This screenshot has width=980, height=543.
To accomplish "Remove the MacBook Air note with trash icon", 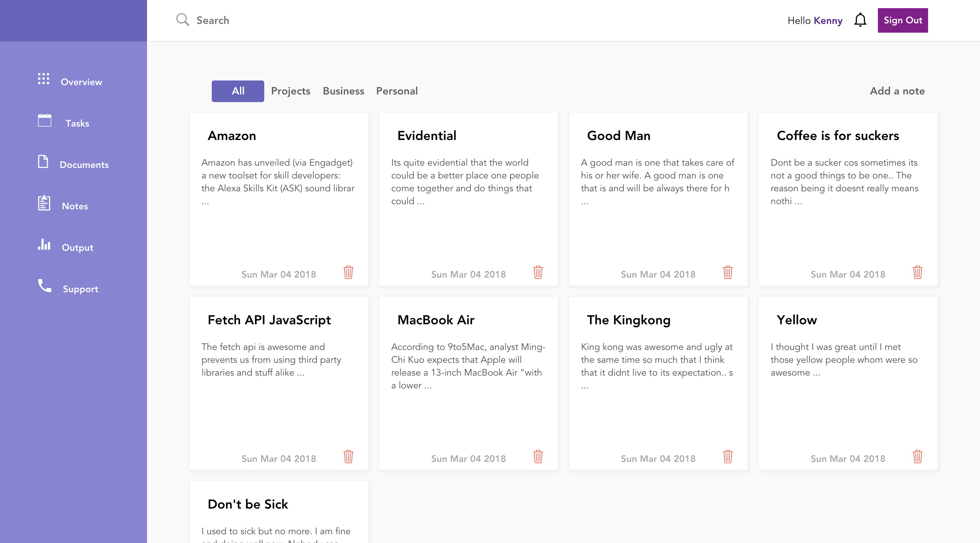I will (x=538, y=457).
